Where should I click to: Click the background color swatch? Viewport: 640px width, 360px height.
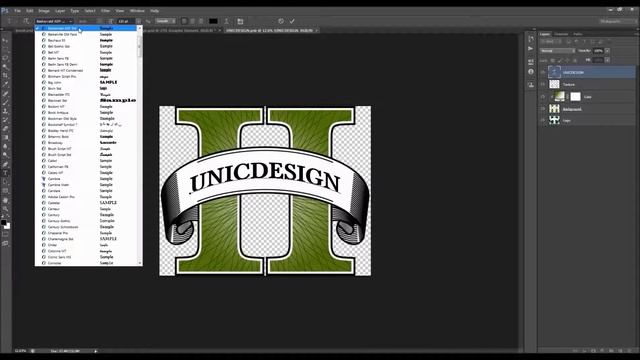tap(8, 227)
